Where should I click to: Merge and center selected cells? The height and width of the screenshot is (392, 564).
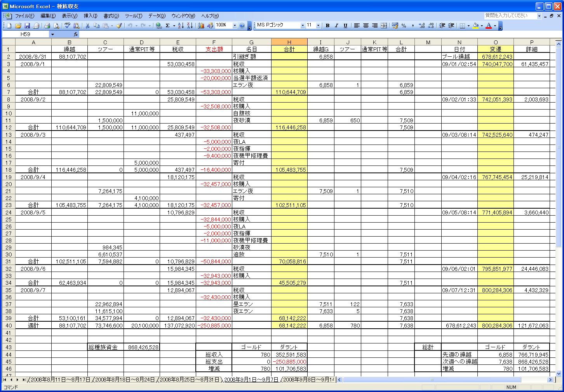click(384, 26)
